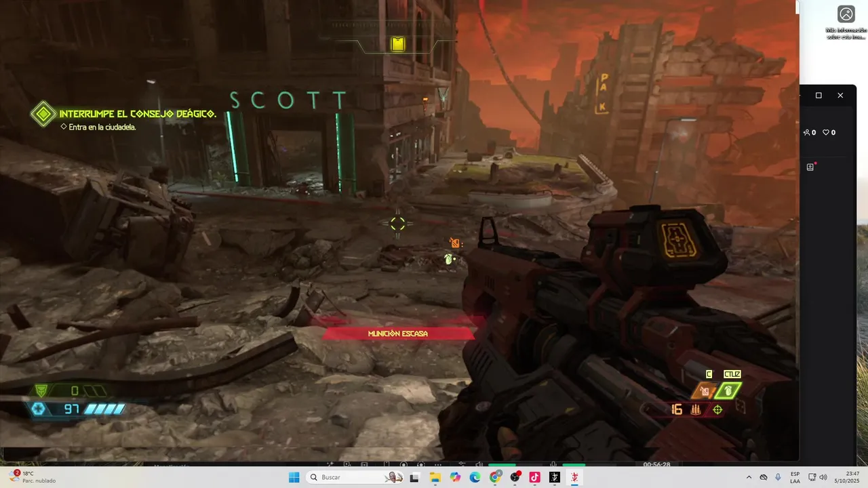Viewport: 868px width, 488px height.
Task: Click the heart likes icon in side window
Action: 827,133
